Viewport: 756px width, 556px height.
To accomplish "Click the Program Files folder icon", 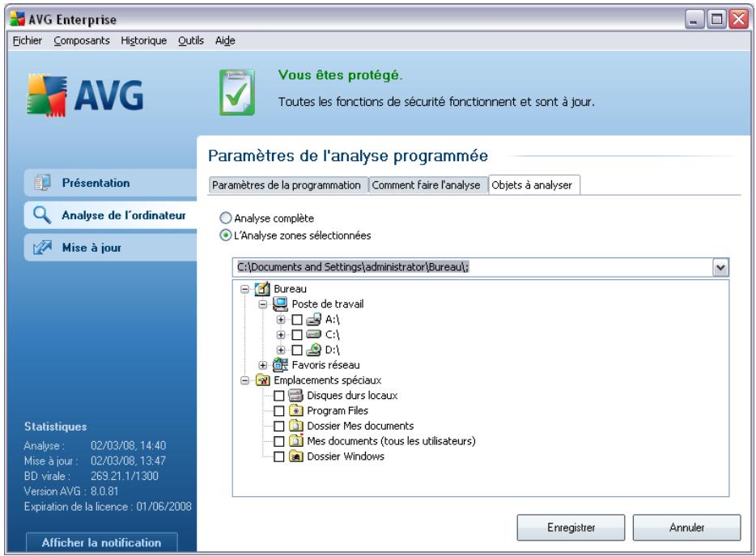I will tap(295, 411).
